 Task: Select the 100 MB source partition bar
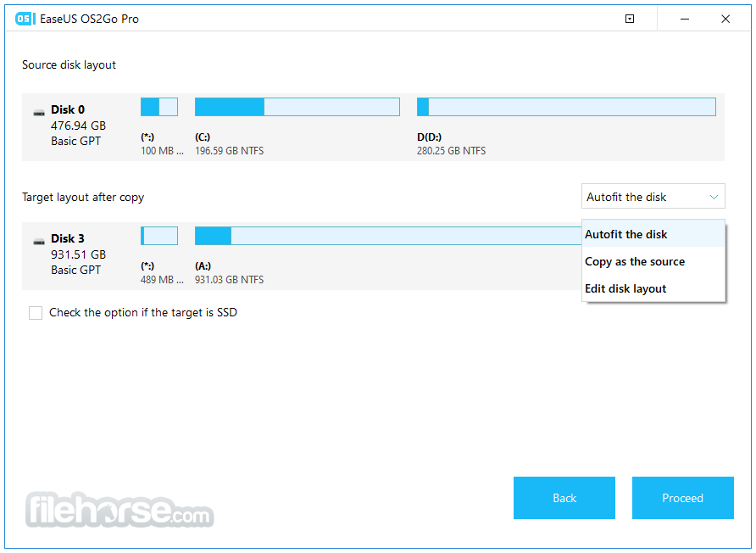point(159,107)
